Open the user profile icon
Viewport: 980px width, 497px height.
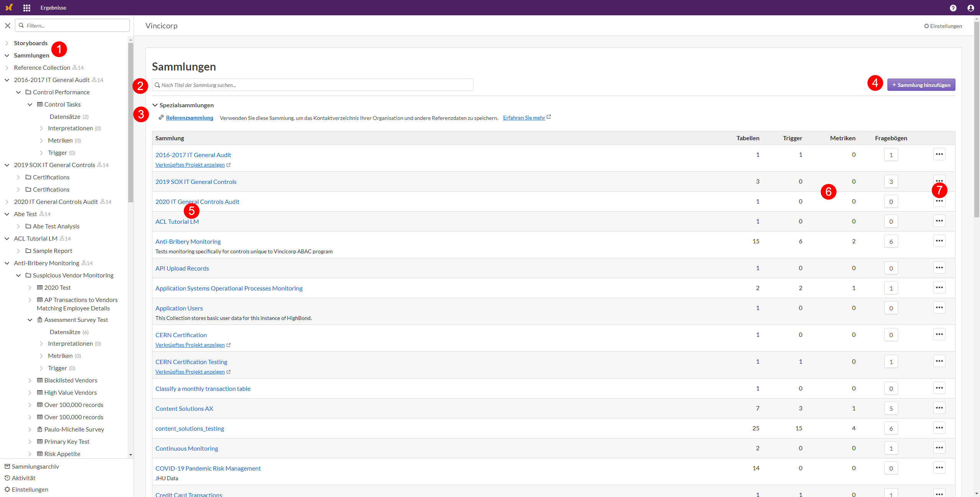pos(970,8)
